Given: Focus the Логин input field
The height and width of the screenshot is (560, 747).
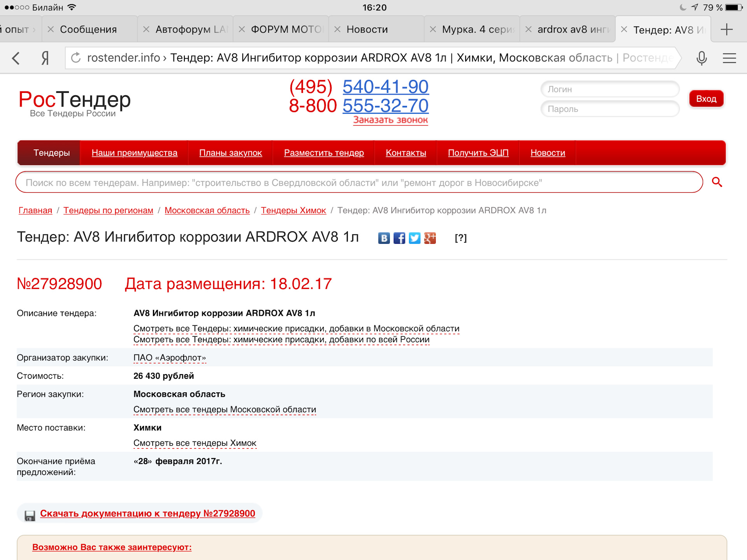Looking at the screenshot, I should point(610,89).
